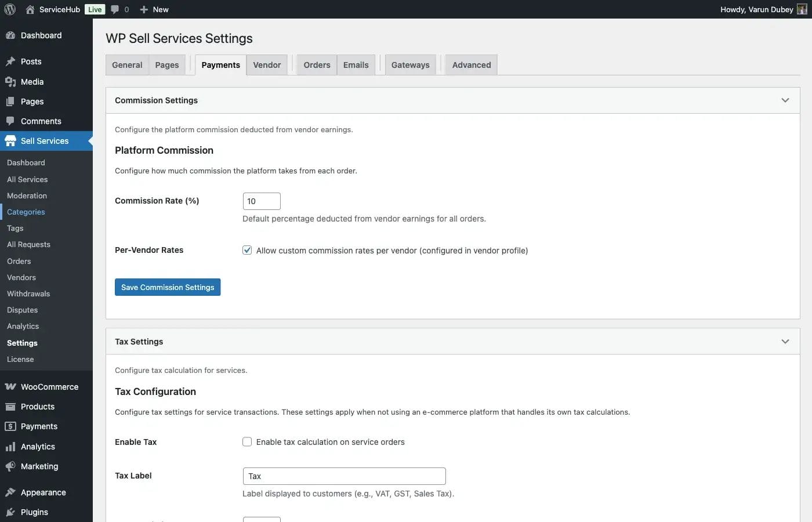
Task: Open the Media library icon in sidebar
Action: click(x=10, y=81)
